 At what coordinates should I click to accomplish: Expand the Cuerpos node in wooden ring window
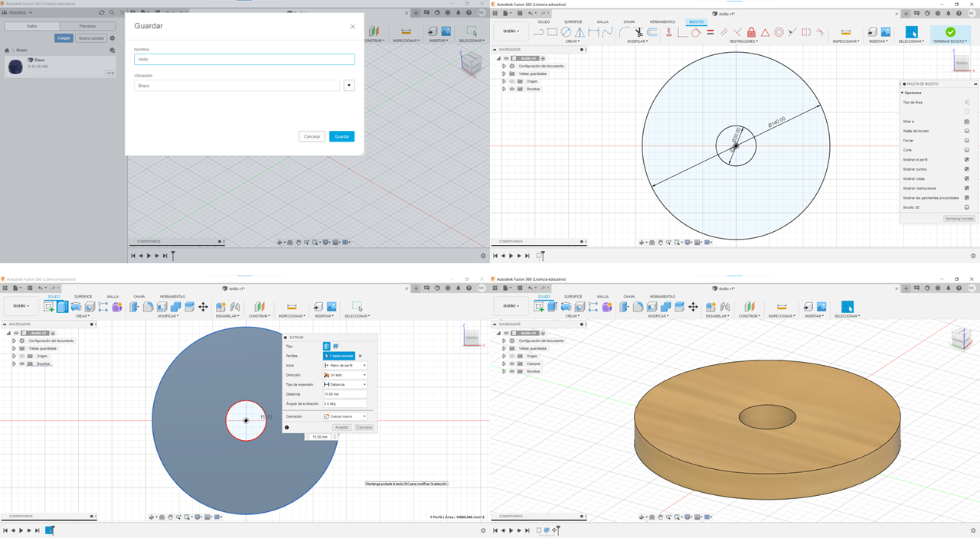pyautogui.click(x=504, y=364)
